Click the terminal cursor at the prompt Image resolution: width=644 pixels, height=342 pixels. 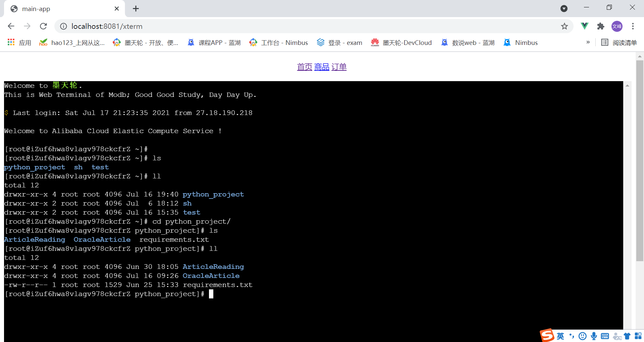point(211,294)
